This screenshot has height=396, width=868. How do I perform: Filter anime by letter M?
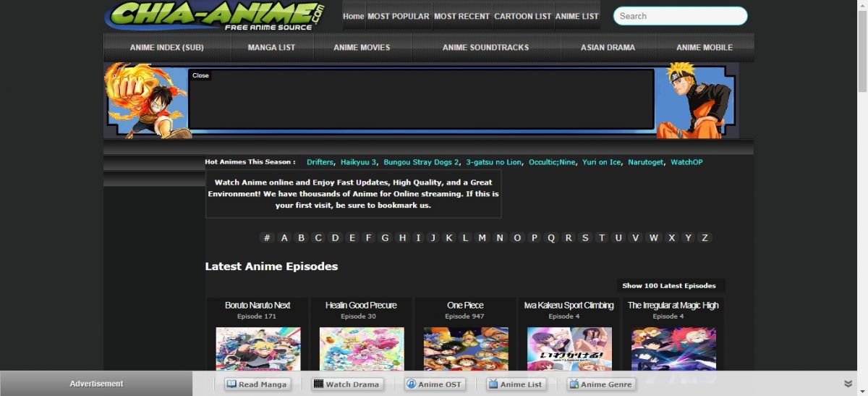click(x=482, y=237)
